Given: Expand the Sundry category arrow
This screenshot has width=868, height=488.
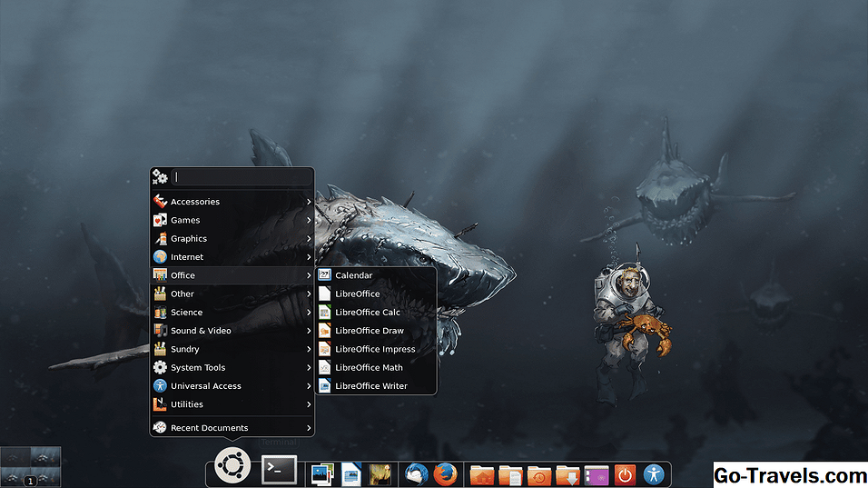Looking at the screenshot, I should [x=309, y=349].
